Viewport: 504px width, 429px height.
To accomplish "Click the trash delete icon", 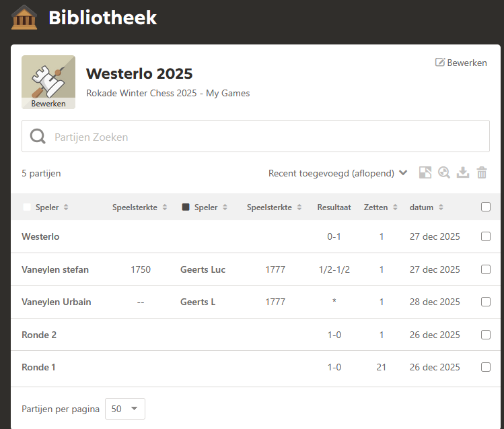I will click(x=482, y=173).
